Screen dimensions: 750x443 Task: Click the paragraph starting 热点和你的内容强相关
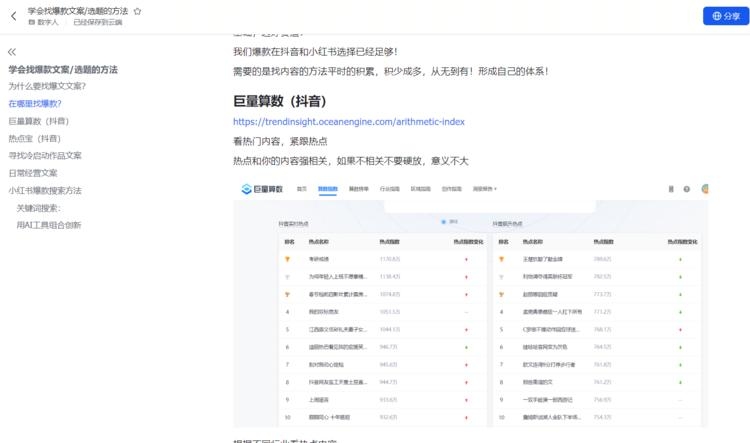[x=351, y=161]
